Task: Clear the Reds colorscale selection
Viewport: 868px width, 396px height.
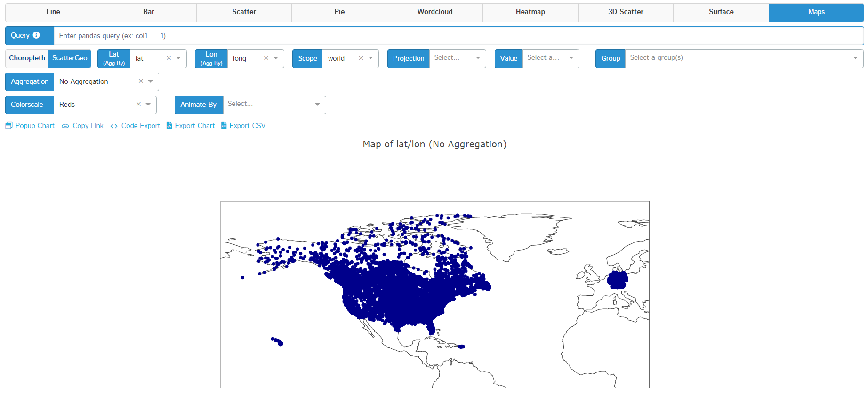Action: pos(138,105)
